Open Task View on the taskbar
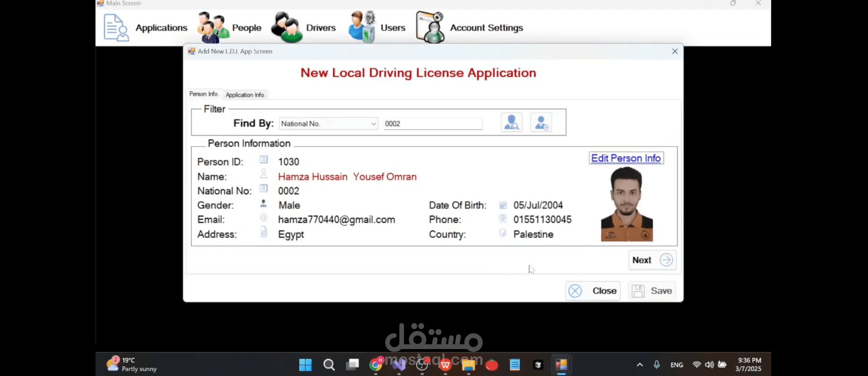 point(353,365)
